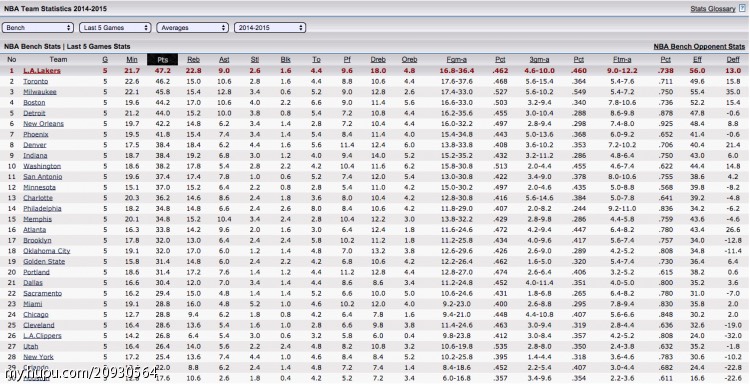Select NBA Team Statistics 2014-2015 title
Screen dimensions: 750x384
55,9
